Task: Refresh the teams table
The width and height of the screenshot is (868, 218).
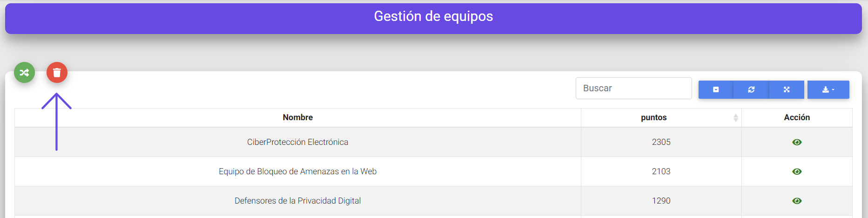Action: pyautogui.click(x=751, y=89)
